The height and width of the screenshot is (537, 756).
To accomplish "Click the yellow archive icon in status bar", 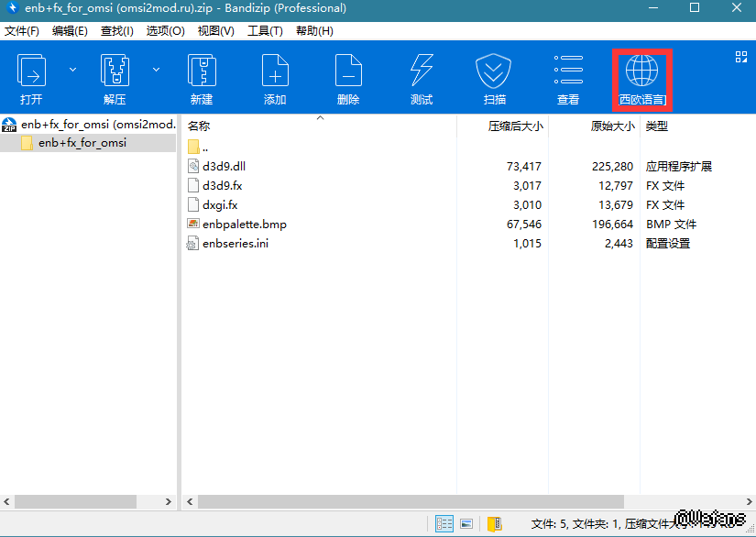I will coord(494,524).
